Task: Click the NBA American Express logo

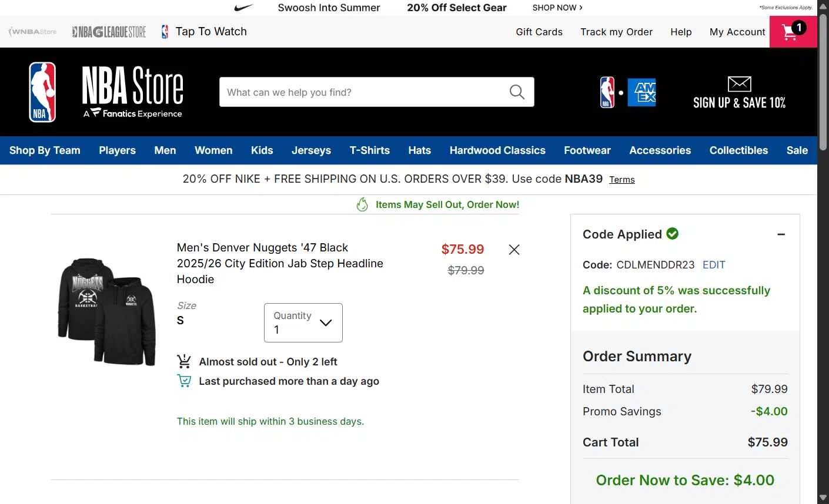Action: pos(628,92)
